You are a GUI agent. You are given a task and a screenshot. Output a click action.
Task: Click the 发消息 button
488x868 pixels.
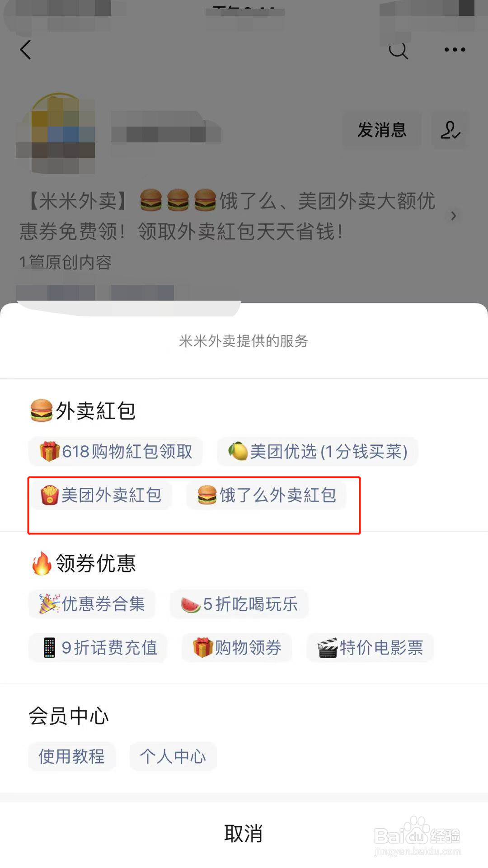coord(382,130)
